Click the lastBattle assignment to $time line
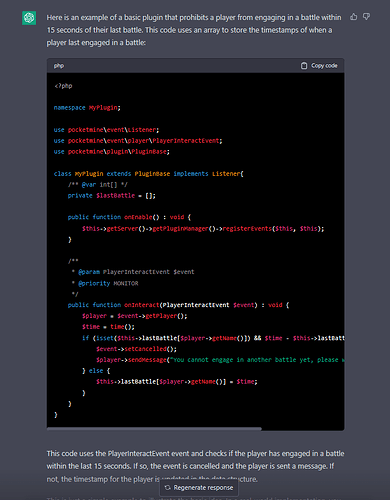 click(177, 382)
